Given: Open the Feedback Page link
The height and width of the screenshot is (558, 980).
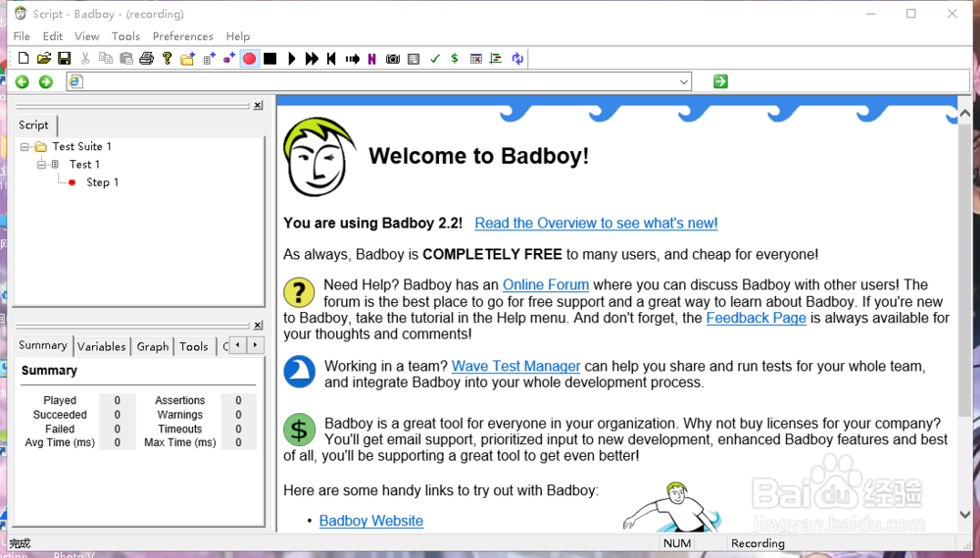Looking at the screenshot, I should pos(757,318).
